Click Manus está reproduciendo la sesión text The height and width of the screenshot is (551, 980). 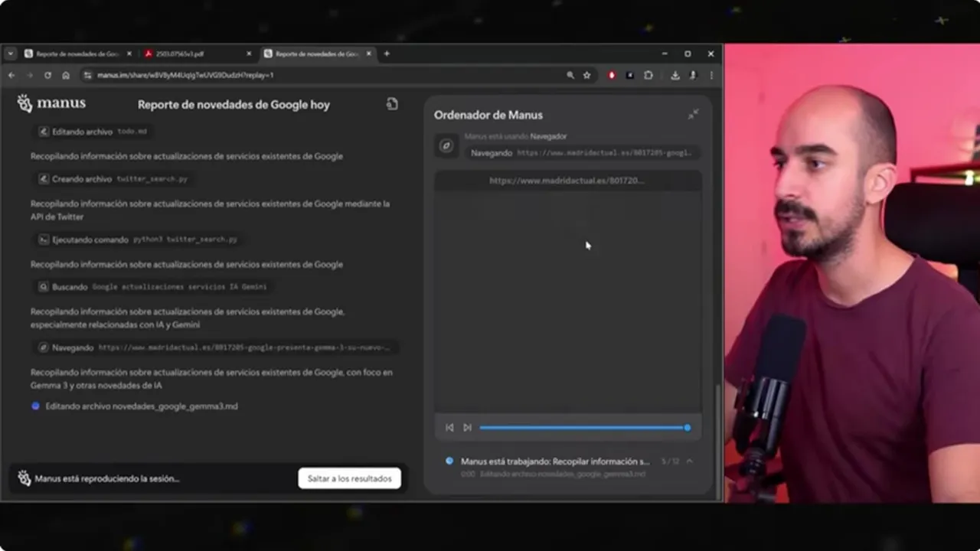tap(107, 478)
